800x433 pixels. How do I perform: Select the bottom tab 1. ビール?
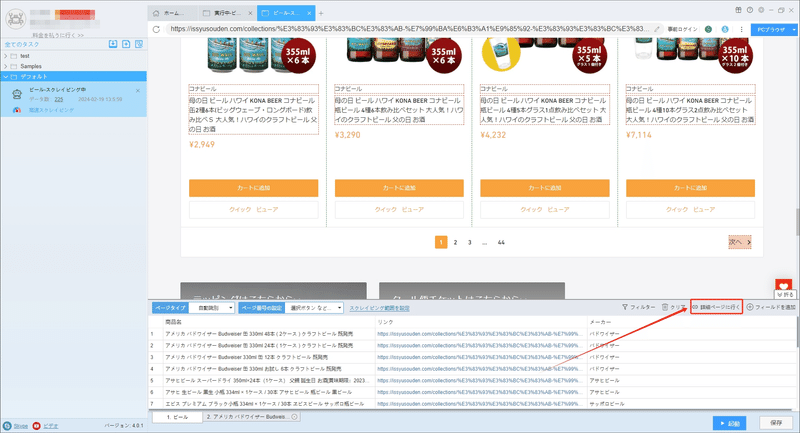(x=178, y=417)
